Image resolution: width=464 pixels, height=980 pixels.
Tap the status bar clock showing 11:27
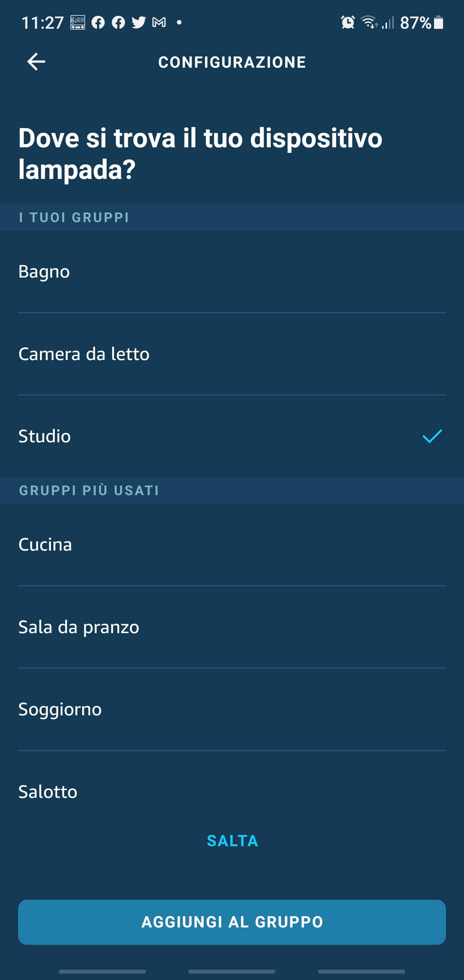(43, 23)
